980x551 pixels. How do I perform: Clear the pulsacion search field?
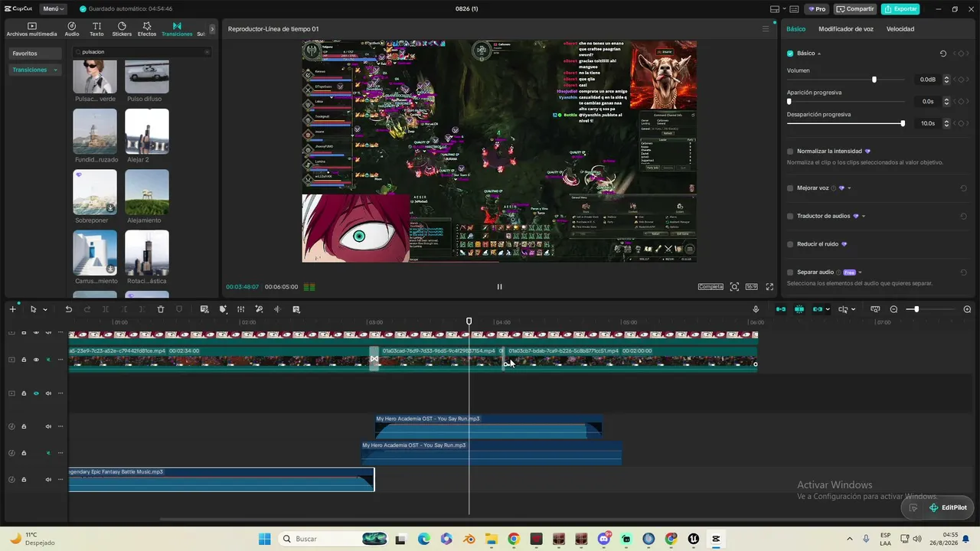tap(207, 52)
